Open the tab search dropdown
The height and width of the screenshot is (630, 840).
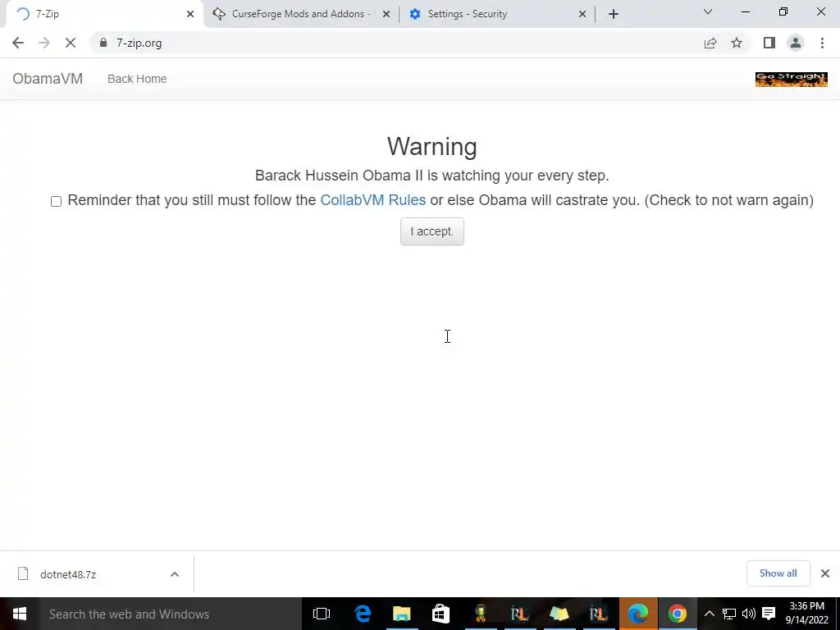click(708, 11)
